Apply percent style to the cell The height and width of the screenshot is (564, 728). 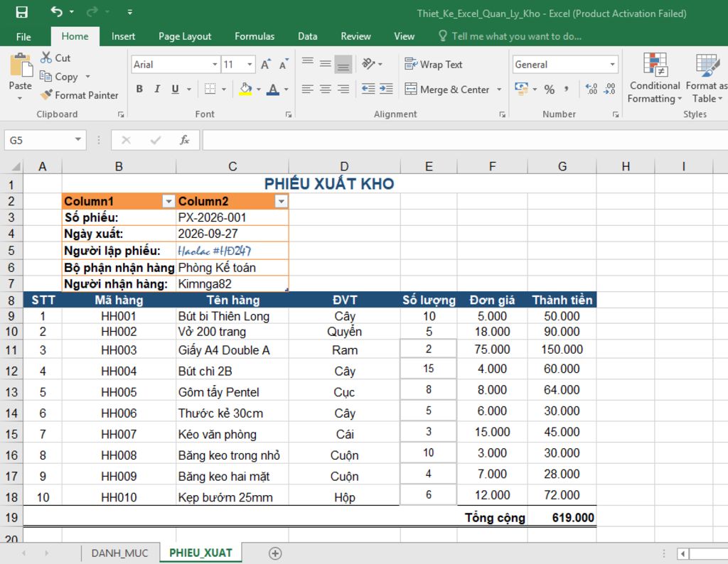point(550,90)
